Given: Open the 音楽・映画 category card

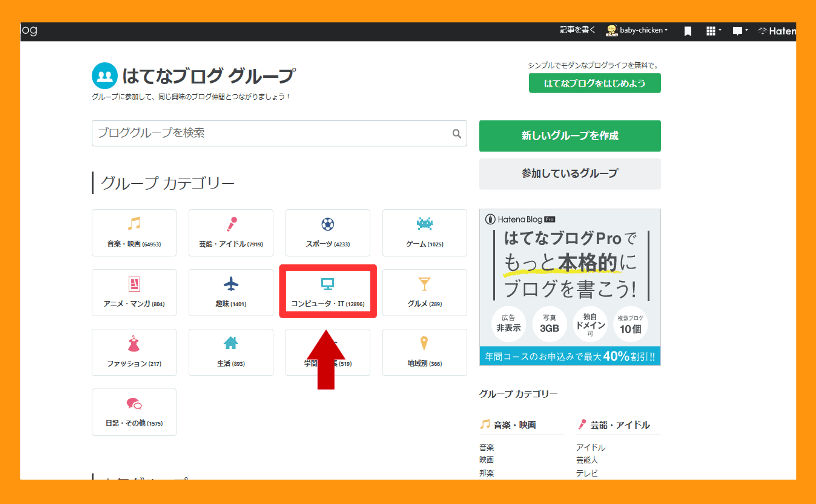Looking at the screenshot, I should coord(134,233).
